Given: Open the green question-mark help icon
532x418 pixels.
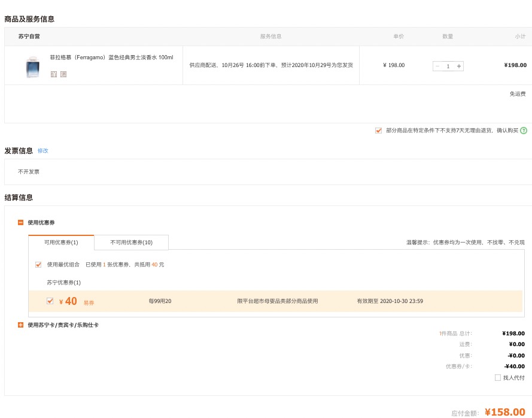Looking at the screenshot, I should [x=524, y=131].
